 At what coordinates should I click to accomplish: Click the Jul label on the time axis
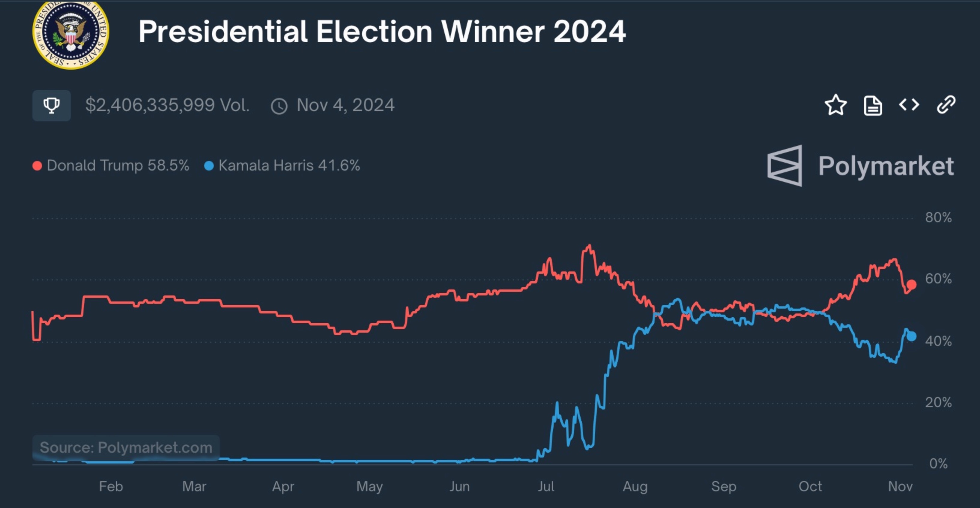click(546, 486)
